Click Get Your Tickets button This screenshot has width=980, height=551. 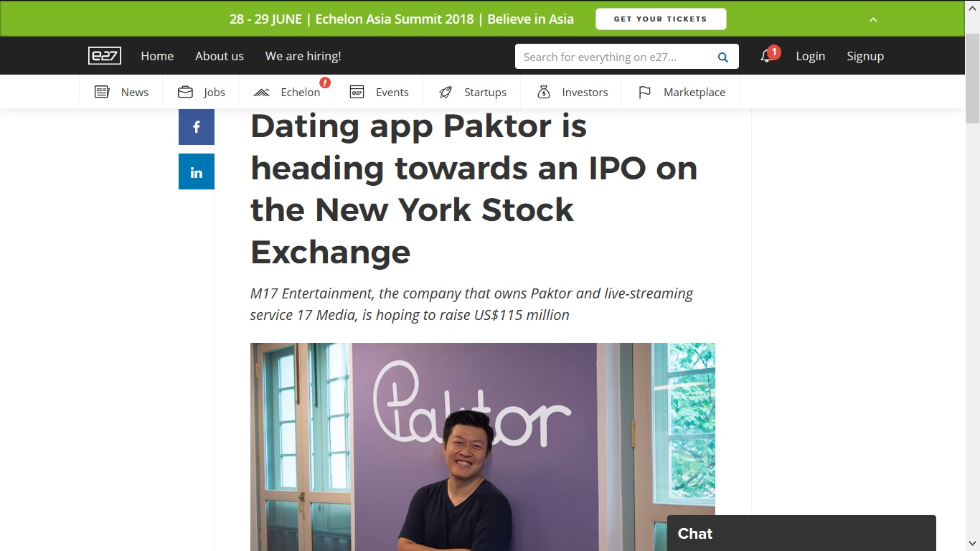tap(661, 19)
